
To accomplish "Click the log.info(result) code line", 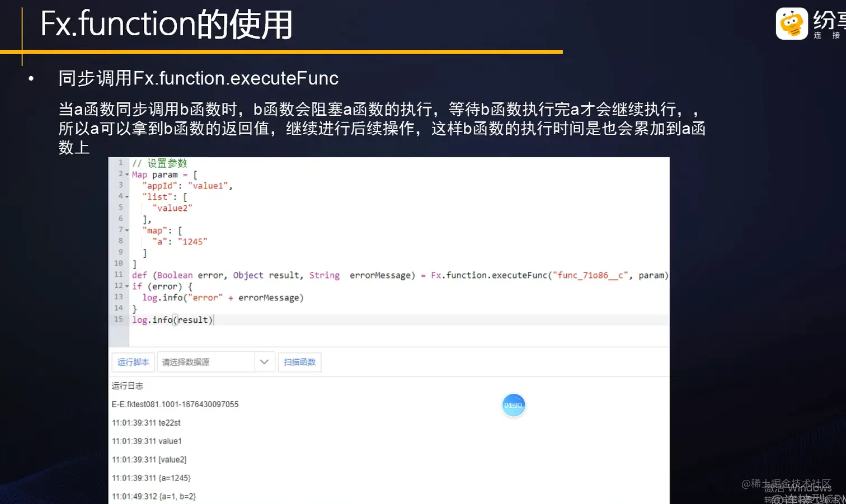I will (x=172, y=320).
